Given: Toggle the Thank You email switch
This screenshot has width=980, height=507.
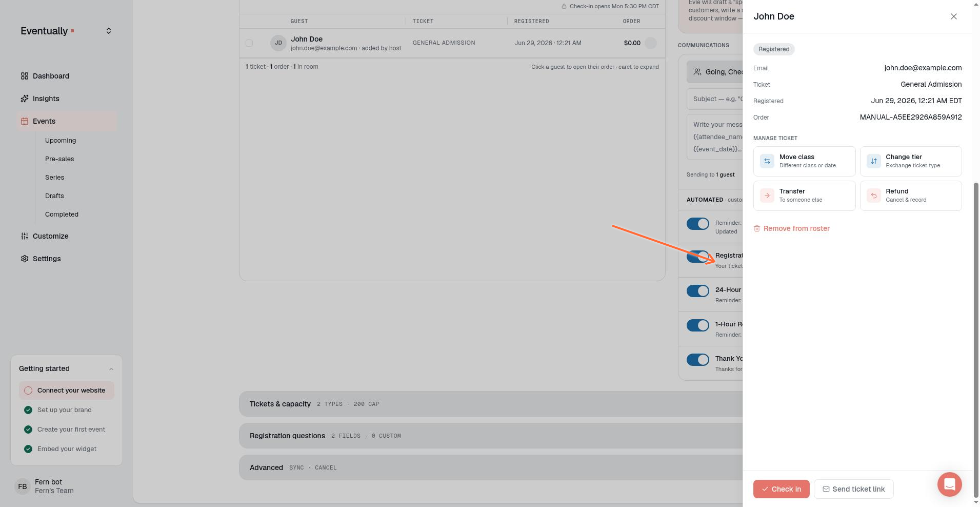Looking at the screenshot, I should click(x=698, y=360).
